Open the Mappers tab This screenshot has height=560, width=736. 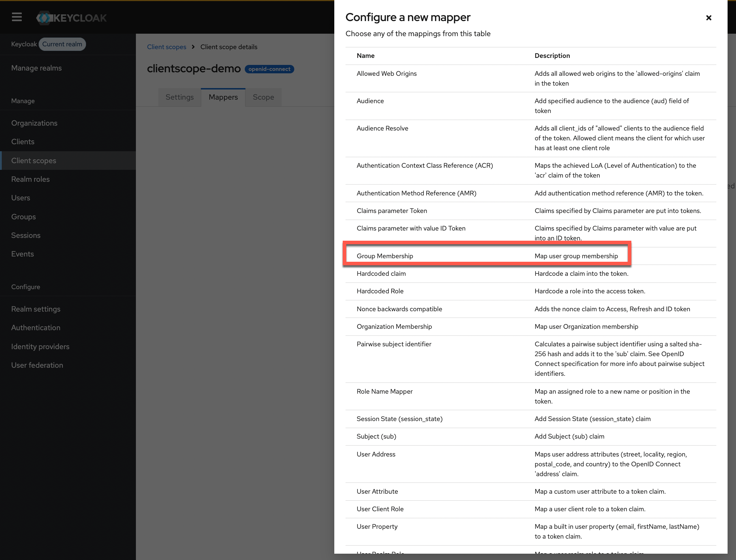[223, 97]
